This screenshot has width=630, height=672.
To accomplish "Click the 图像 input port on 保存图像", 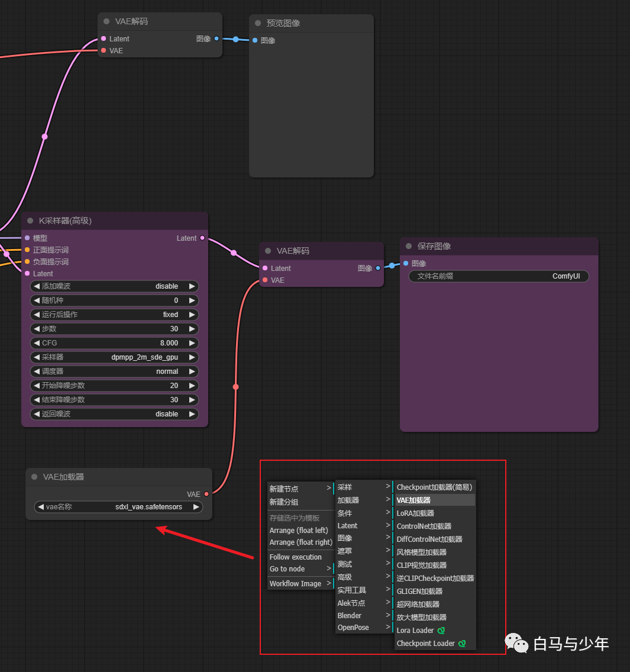I will pos(406,263).
